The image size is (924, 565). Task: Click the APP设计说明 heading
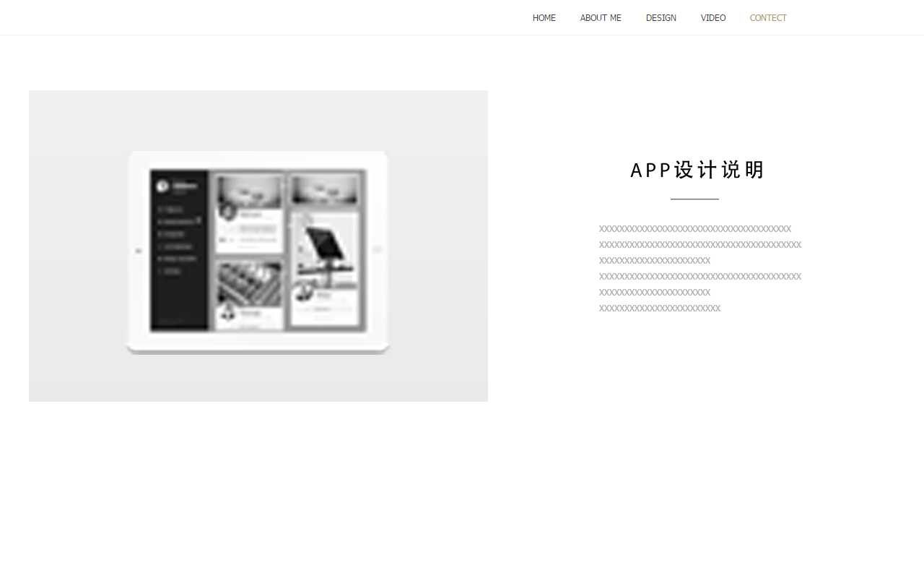coord(697,171)
